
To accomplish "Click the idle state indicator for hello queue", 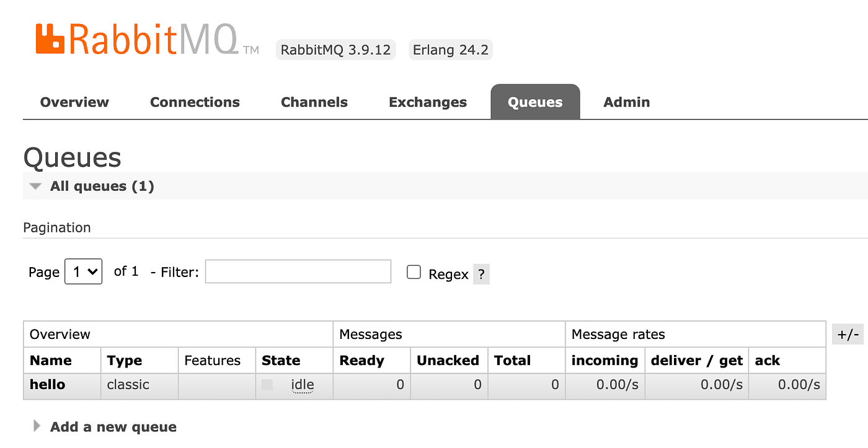I will [x=302, y=385].
